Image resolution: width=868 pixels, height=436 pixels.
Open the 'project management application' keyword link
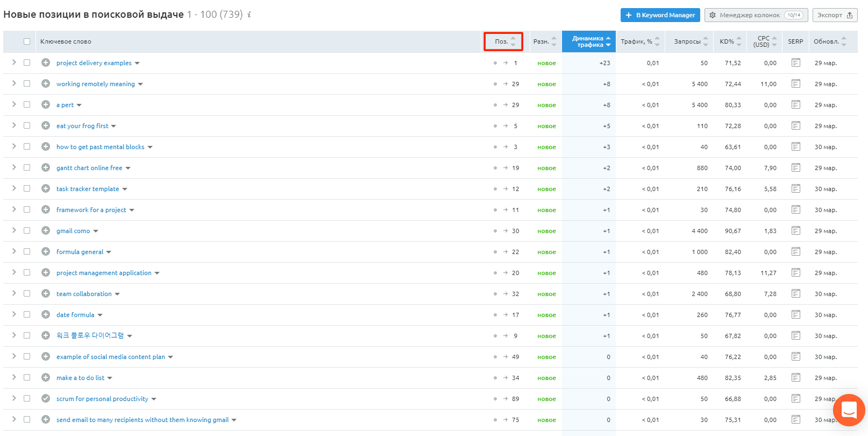pos(104,273)
